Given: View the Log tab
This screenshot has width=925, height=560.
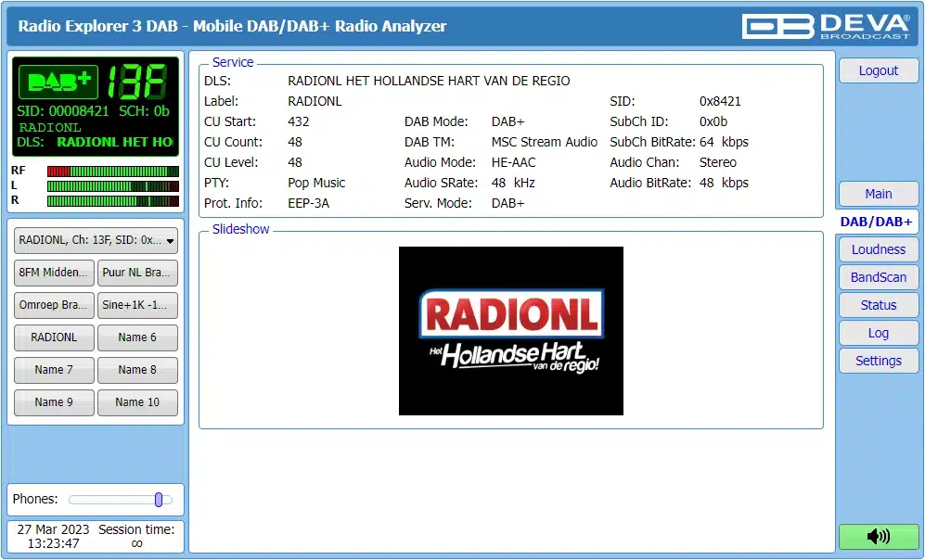Looking at the screenshot, I should tap(878, 333).
